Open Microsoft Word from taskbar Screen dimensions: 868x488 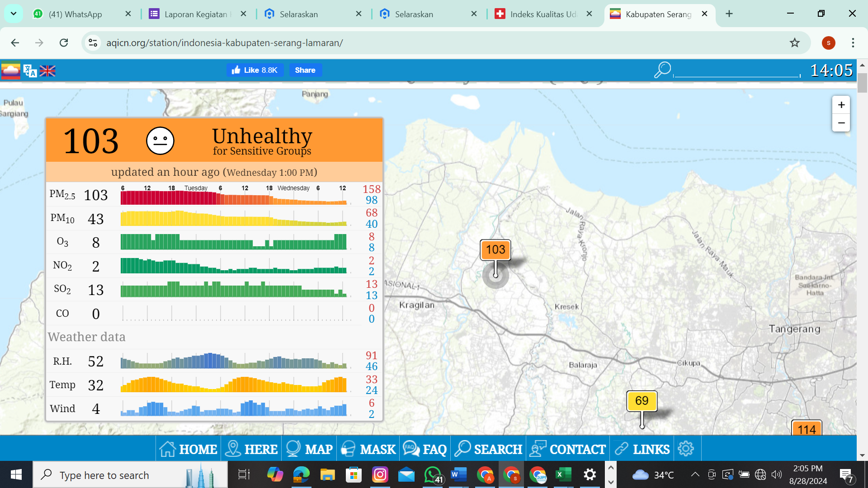pos(458,474)
